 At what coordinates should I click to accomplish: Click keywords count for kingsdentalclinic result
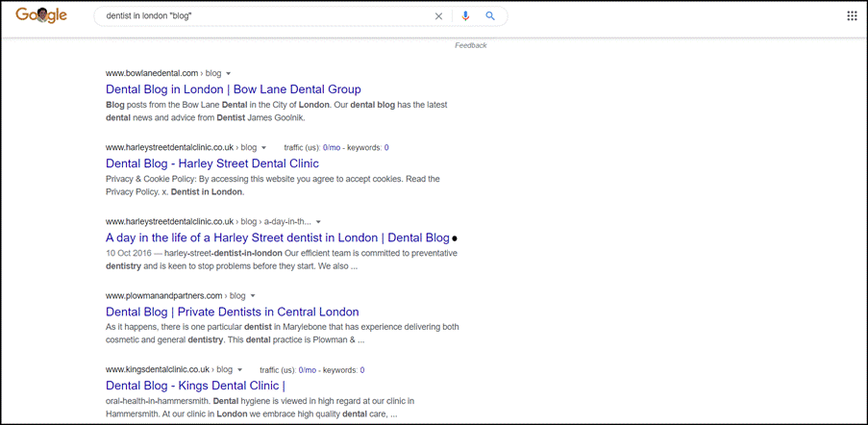tap(361, 370)
